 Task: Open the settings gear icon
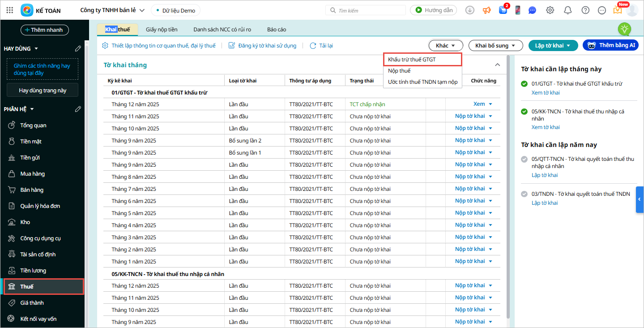point(550,10)
